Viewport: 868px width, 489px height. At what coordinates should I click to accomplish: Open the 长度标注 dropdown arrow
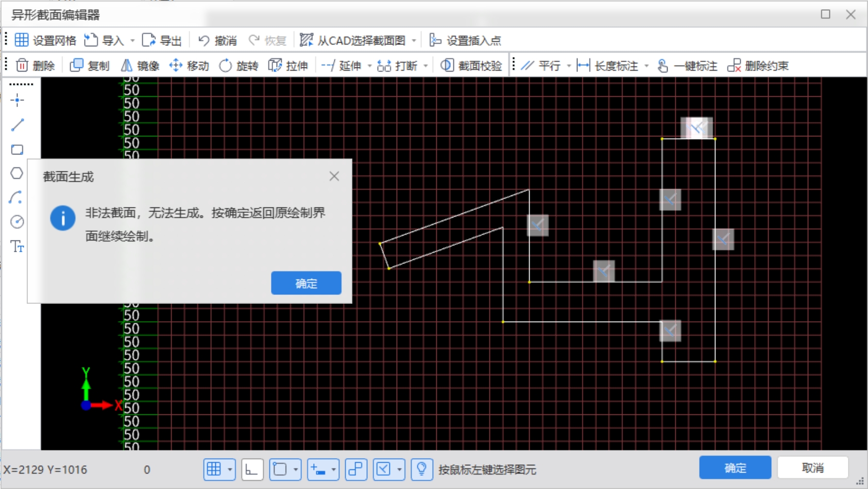point(646,66)
